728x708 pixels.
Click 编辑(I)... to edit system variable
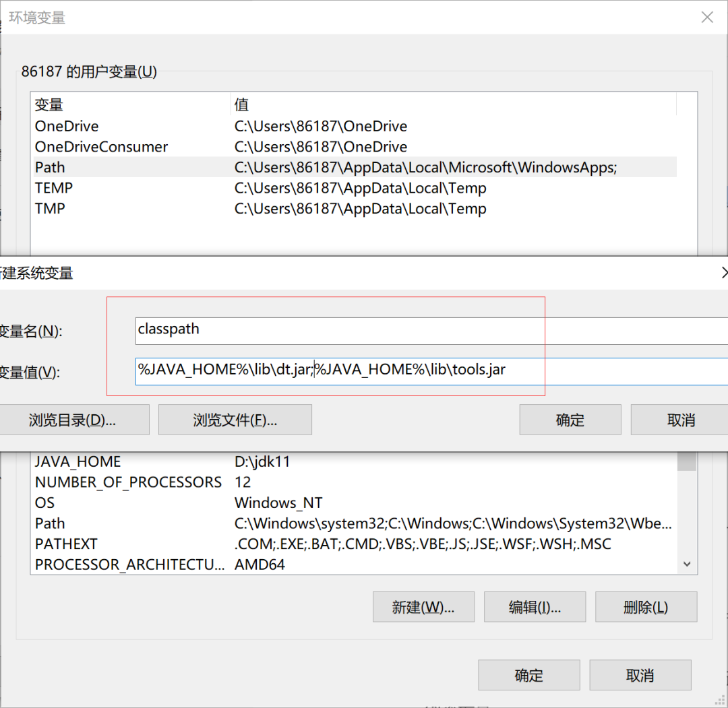tap(535, 607)
